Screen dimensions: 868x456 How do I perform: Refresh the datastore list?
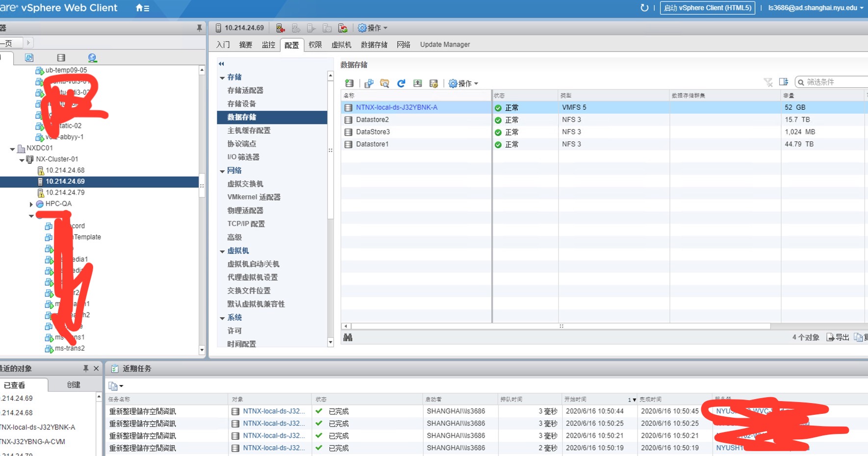401,83
